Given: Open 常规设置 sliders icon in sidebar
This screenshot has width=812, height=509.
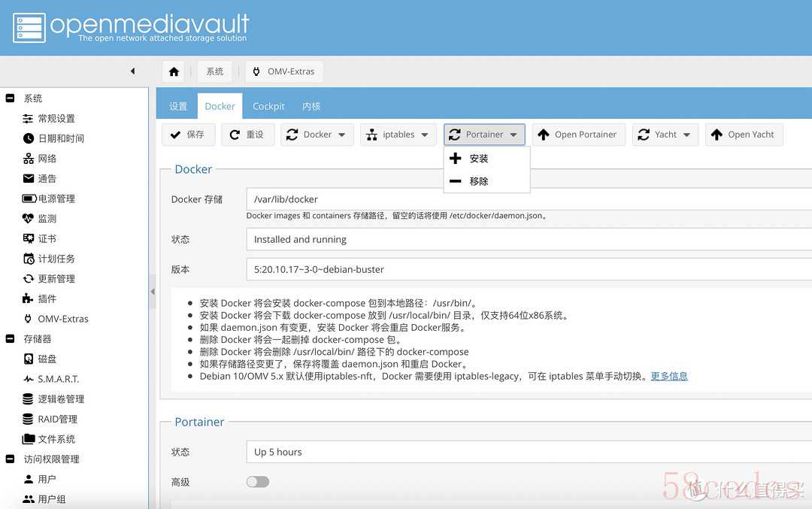Looking at the screenshot, I should pos(28,119).
